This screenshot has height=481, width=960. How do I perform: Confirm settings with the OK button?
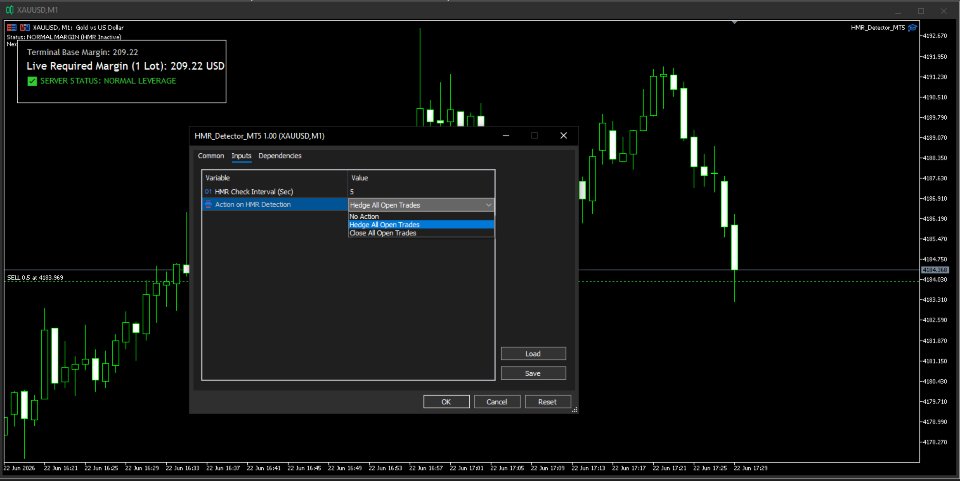click(x=446, y=401)
